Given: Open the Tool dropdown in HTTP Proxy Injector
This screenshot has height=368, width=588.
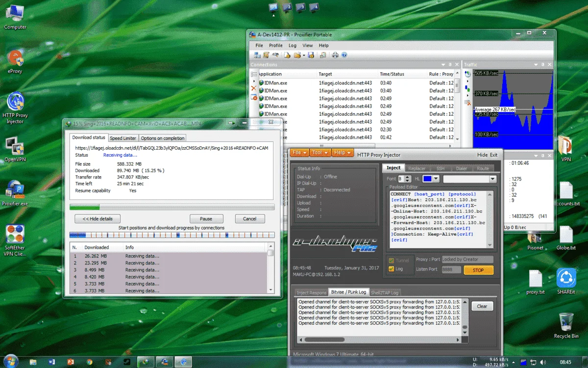Looking at the screenshot, I should pos(321,153).
